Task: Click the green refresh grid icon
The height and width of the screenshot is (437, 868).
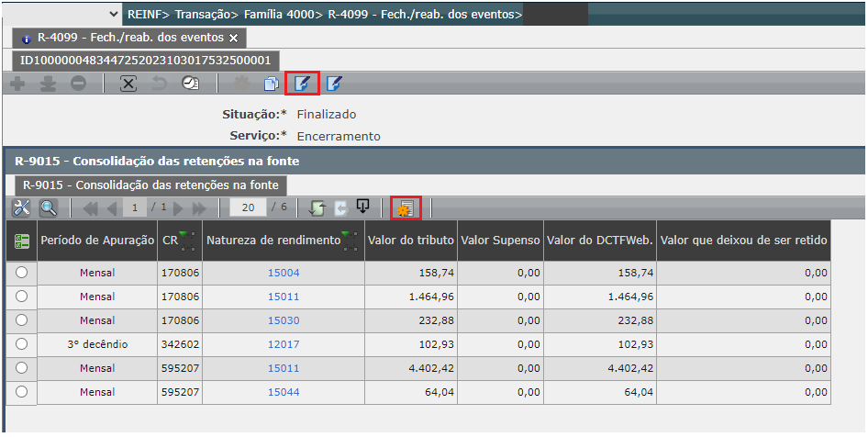Action: pyautogui.click(x=317, y=208)
